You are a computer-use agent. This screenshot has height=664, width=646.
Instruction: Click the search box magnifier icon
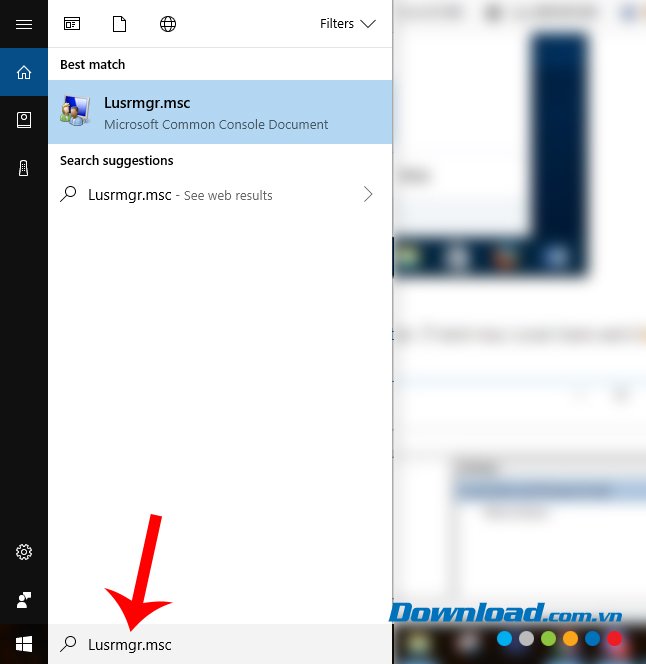coord(68,644)
